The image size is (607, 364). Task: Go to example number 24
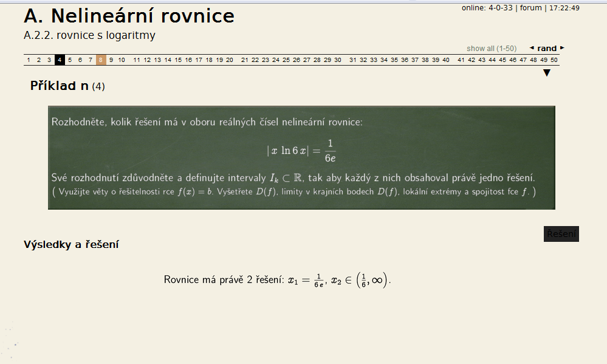tap(276, 60)
